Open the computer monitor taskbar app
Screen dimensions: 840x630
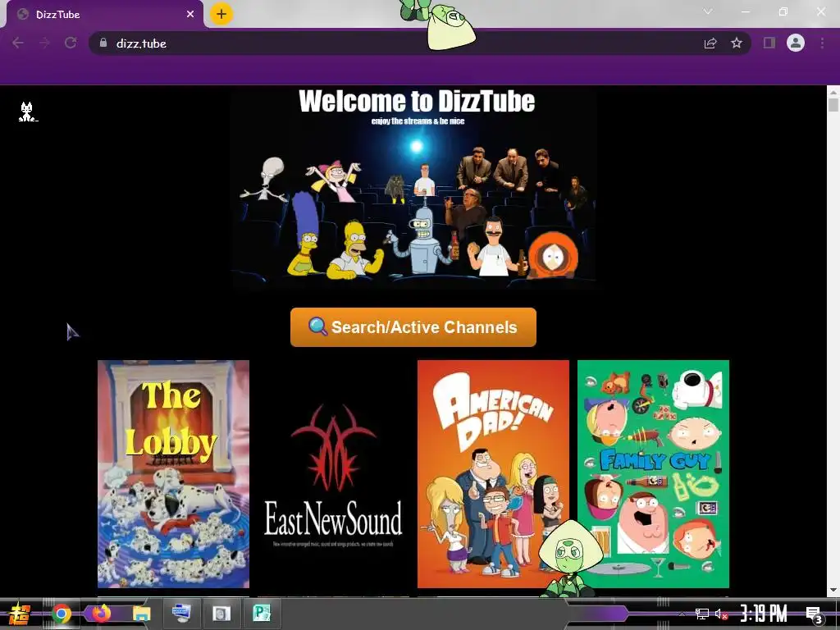tap(181, 614)
